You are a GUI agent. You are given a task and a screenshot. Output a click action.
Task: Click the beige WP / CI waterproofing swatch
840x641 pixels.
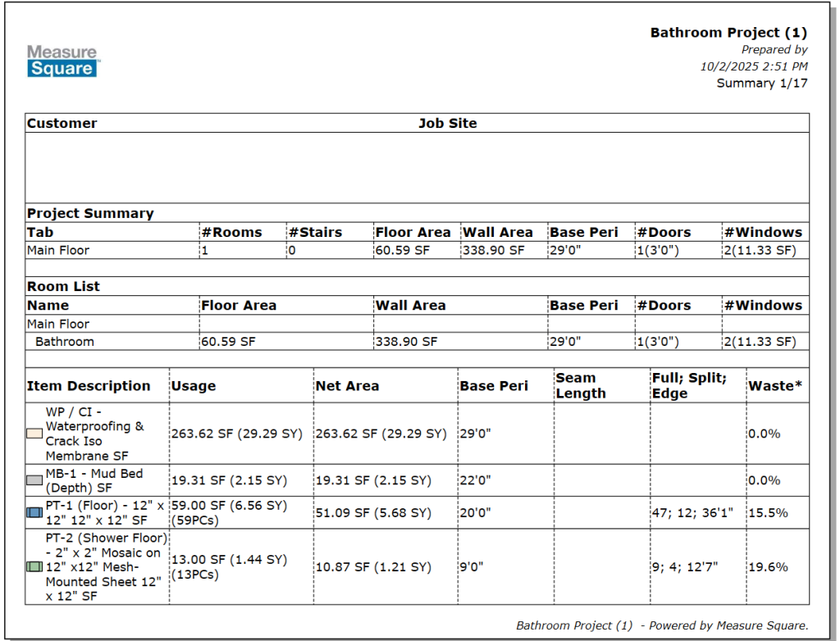(x=34, y=434)
